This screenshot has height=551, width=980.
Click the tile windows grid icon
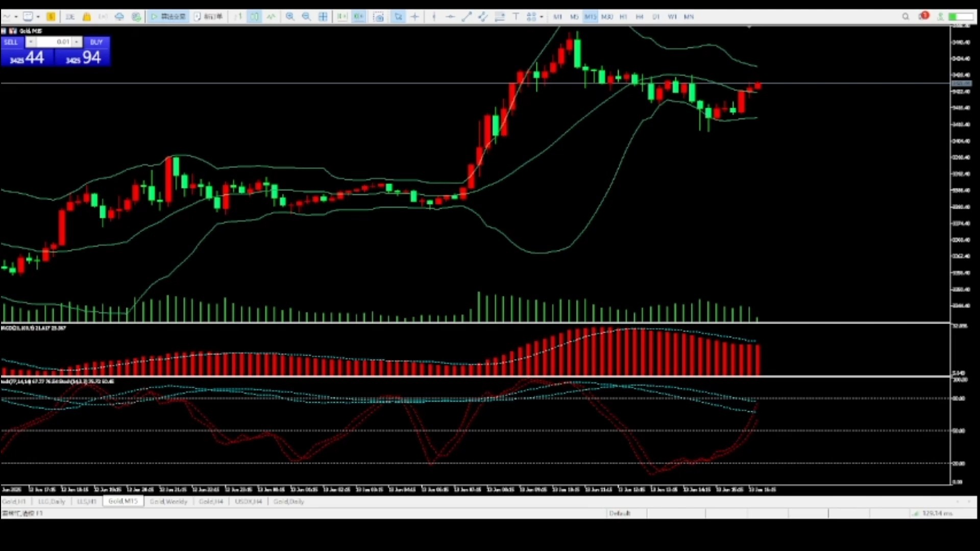pos(323,17)
